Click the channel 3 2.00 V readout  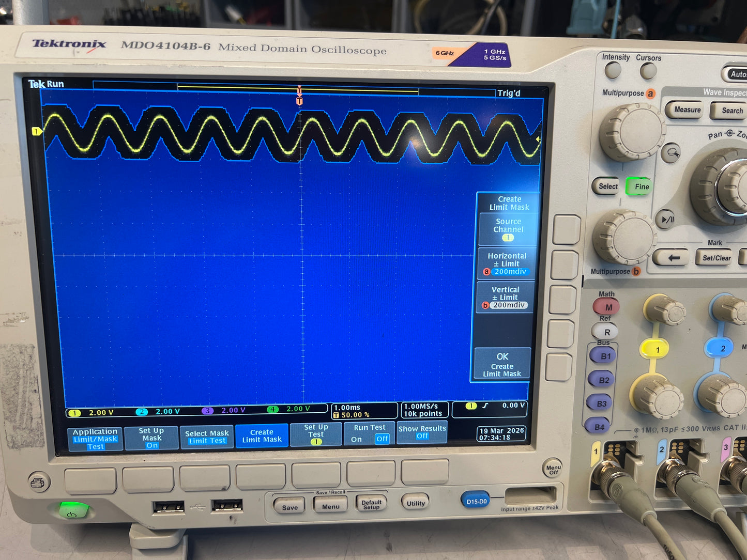(x=223, y=410)
